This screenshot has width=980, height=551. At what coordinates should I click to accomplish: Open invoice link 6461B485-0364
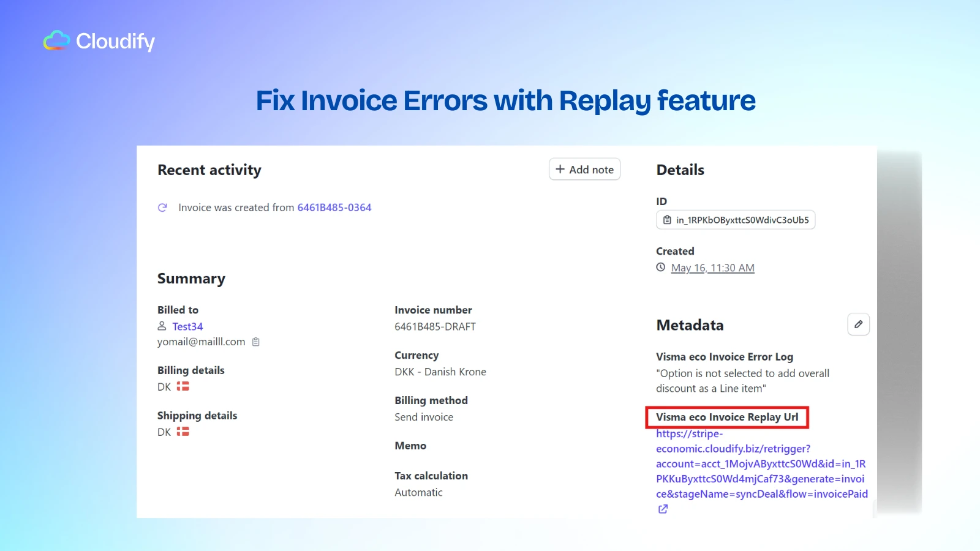click(x=334, y=208)
